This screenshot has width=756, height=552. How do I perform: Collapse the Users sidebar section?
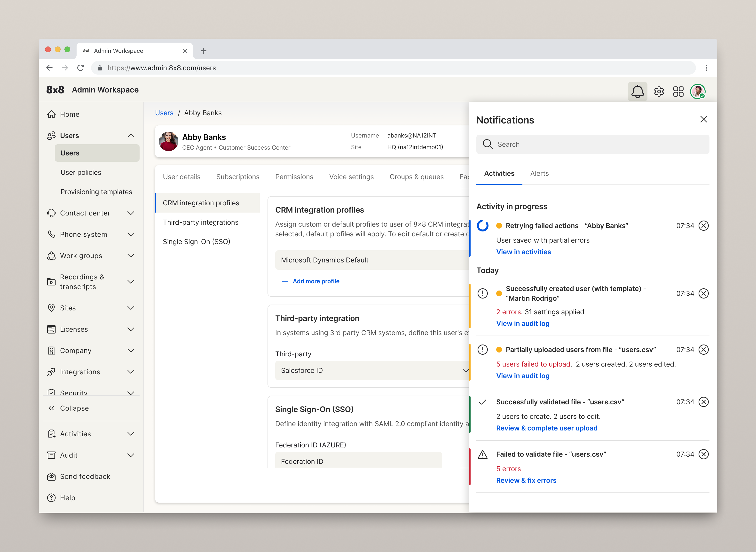tap(131, 136)
